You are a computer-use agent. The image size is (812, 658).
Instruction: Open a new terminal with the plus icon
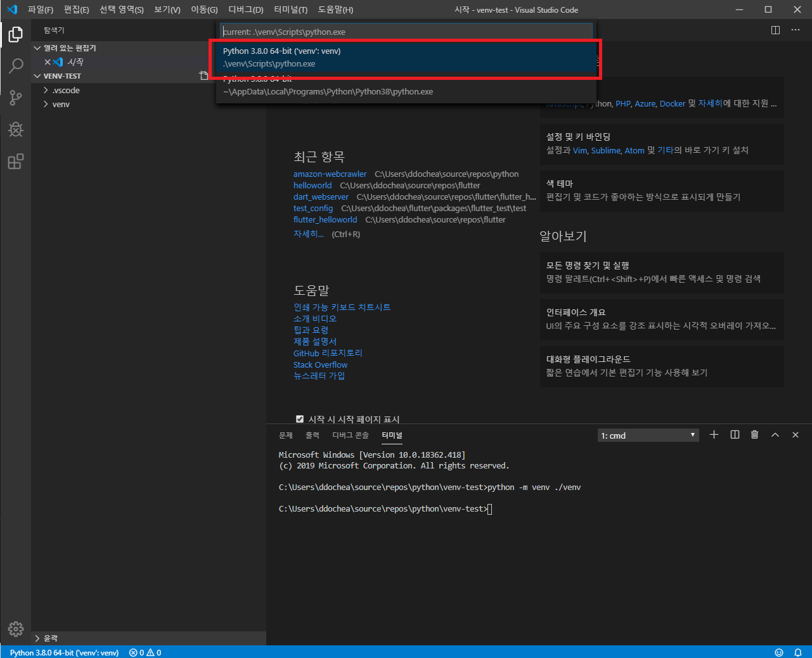point(714,434)
